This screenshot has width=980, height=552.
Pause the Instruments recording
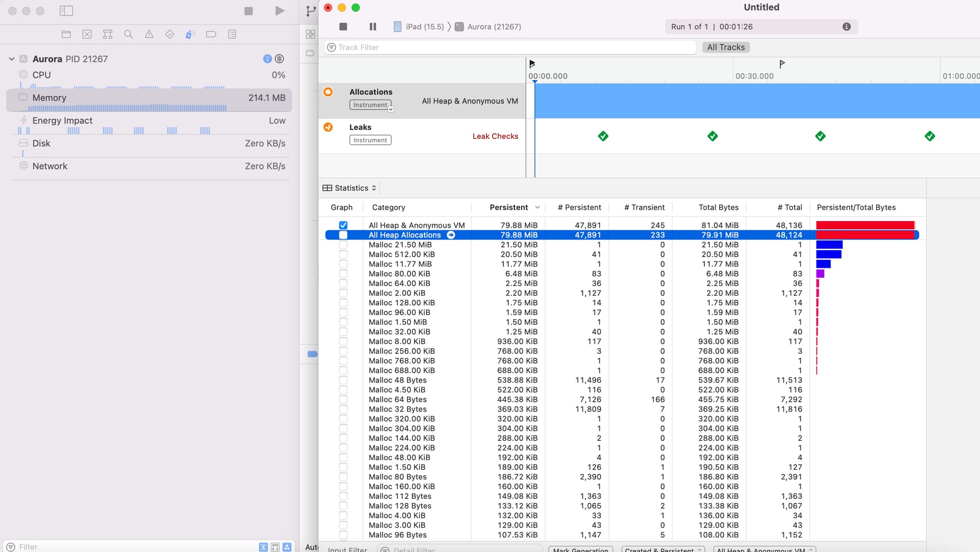pos(373,27)
